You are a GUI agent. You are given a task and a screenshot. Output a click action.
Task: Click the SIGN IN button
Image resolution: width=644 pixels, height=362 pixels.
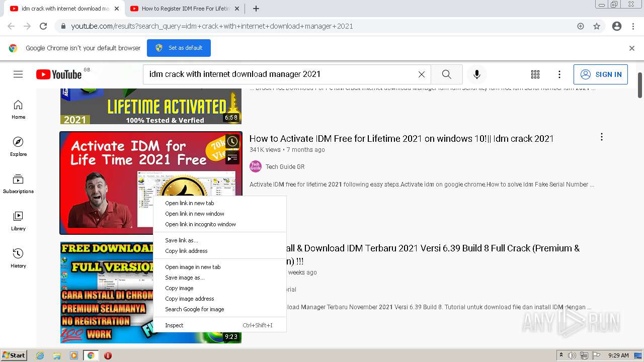601,74
